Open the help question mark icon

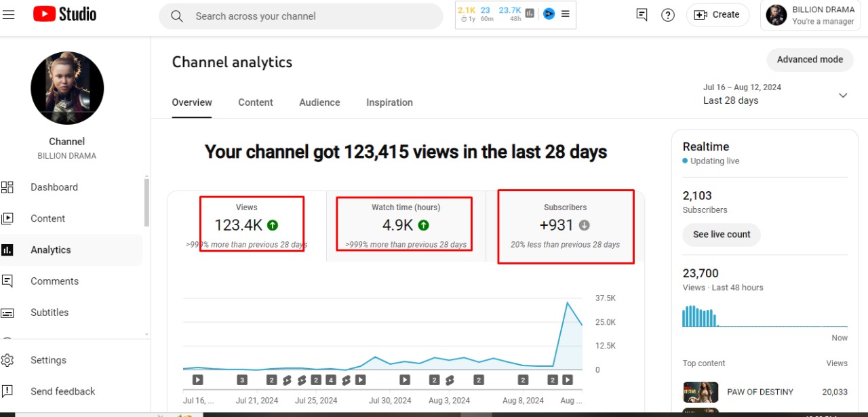[668, 15]
